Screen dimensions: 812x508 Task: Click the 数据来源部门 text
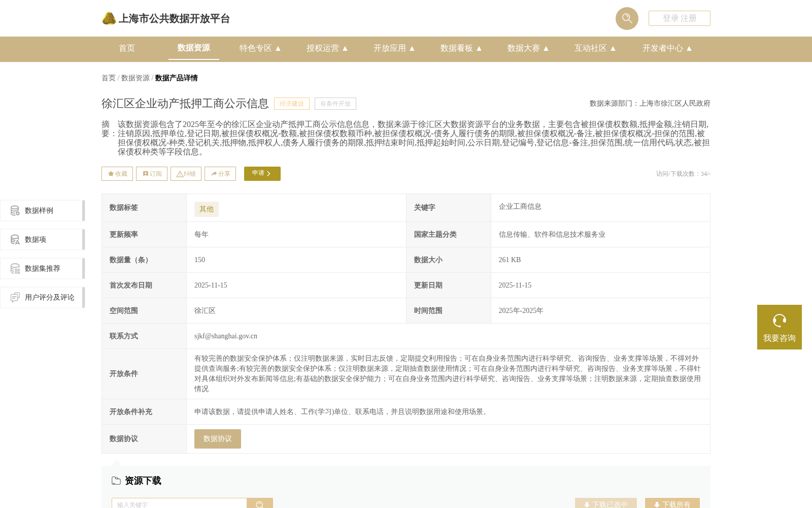pyautogui.click(x=650, y=104)
